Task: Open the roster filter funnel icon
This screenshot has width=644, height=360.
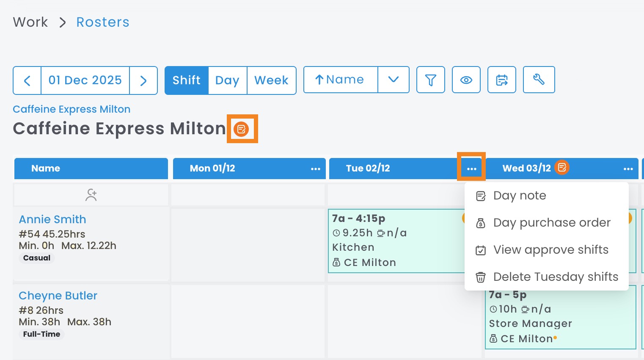Action: point(430,80)
